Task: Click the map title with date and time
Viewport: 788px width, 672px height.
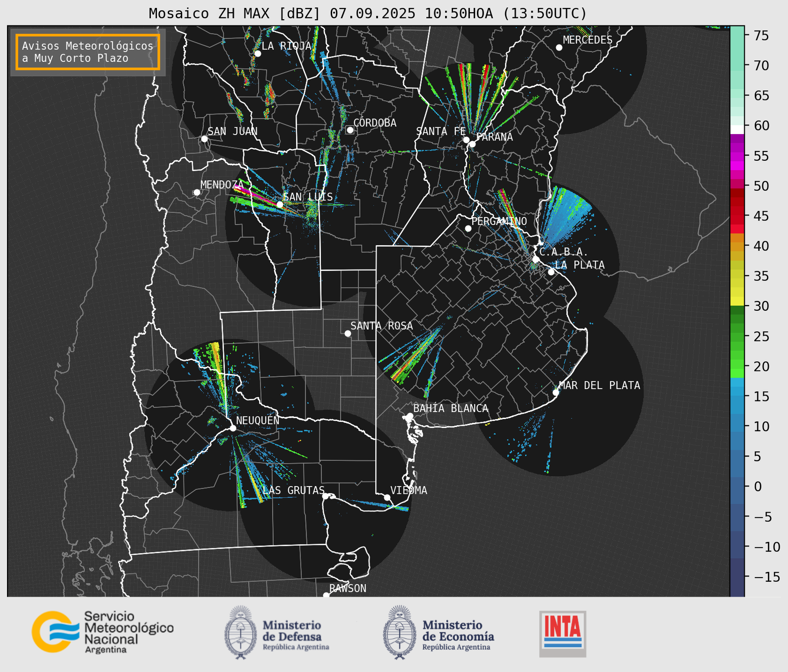Action: coord(368,13)
